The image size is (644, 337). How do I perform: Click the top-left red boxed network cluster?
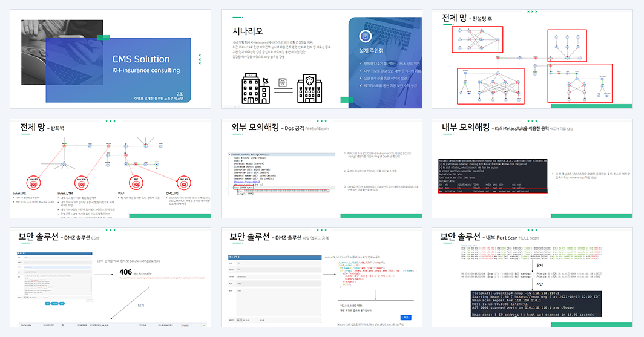[x=477, y=39]
